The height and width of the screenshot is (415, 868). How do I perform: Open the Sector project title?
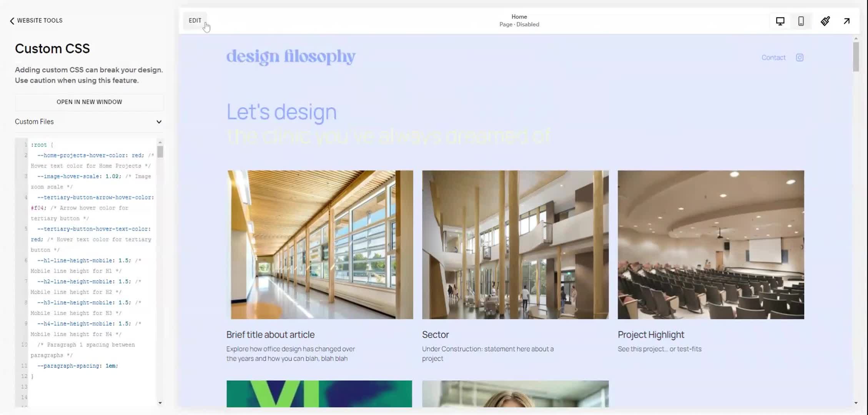point(435,335)
